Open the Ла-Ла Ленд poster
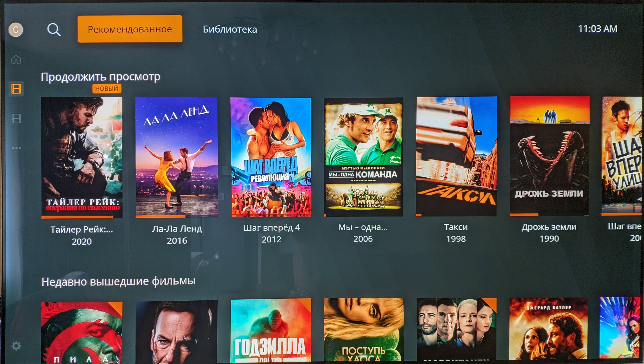Image resolution: width=644 pixels, height=364 pixels. tap(177, 157)
